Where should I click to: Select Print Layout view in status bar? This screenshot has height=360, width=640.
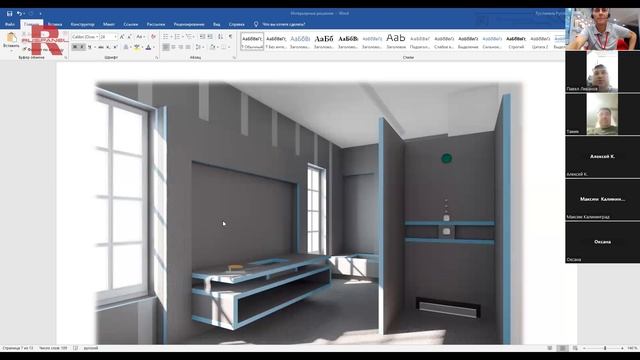[562, 348]
